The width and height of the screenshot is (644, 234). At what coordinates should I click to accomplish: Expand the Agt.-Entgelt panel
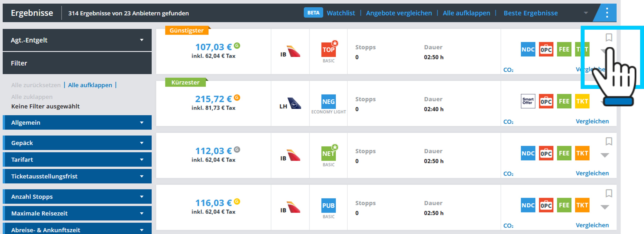[77, 40]
